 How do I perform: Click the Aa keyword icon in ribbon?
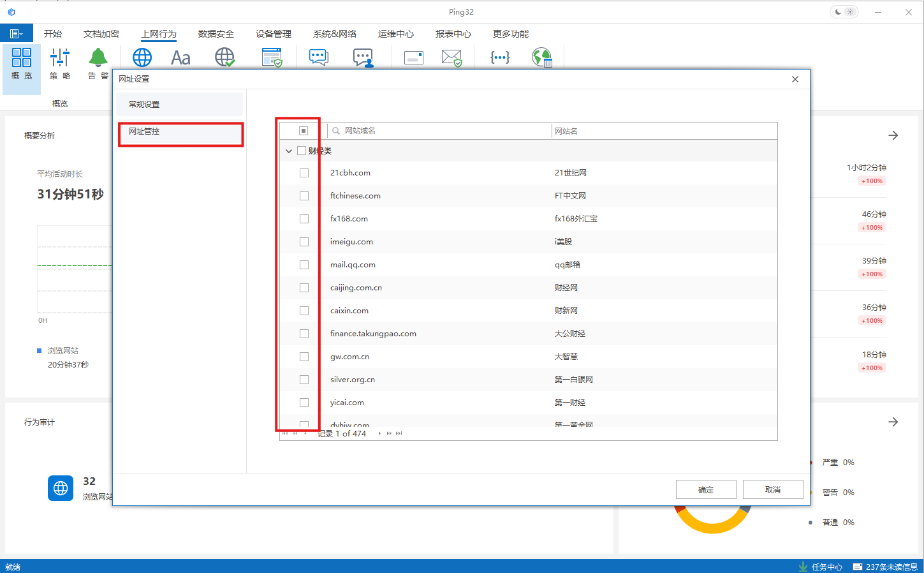(180, 58)
